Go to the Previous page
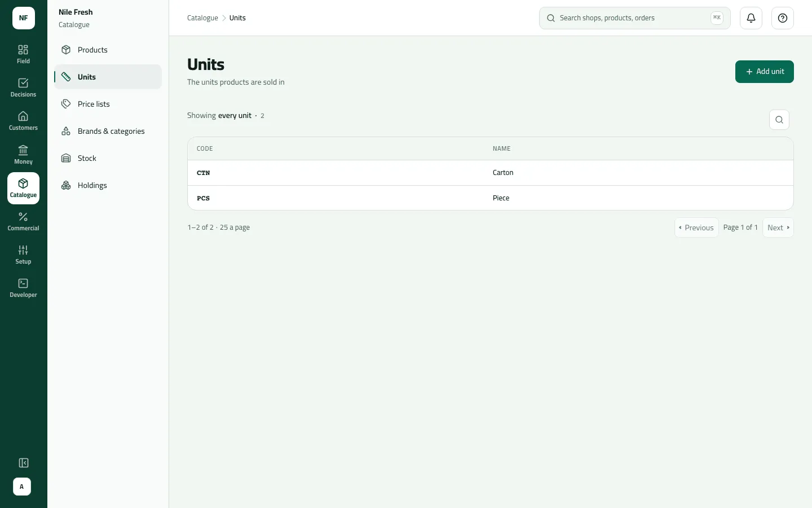This screenshot has width=812, height=508. coord(696,227)
